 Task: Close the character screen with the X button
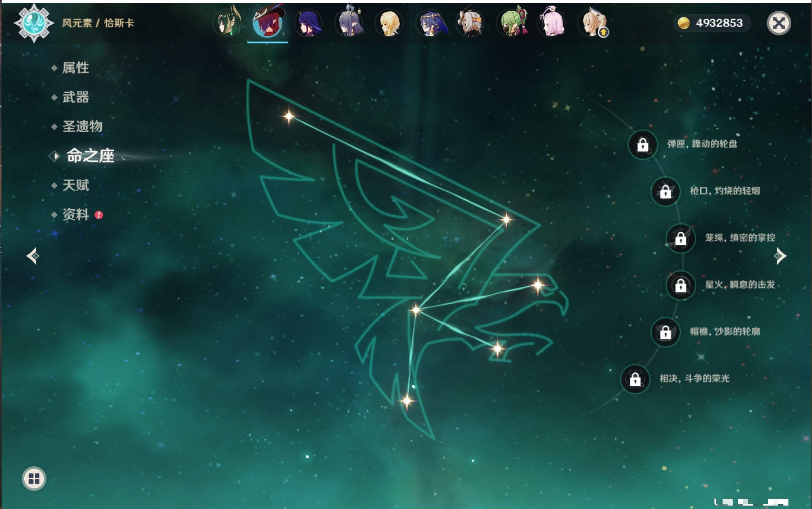[779, 23]
